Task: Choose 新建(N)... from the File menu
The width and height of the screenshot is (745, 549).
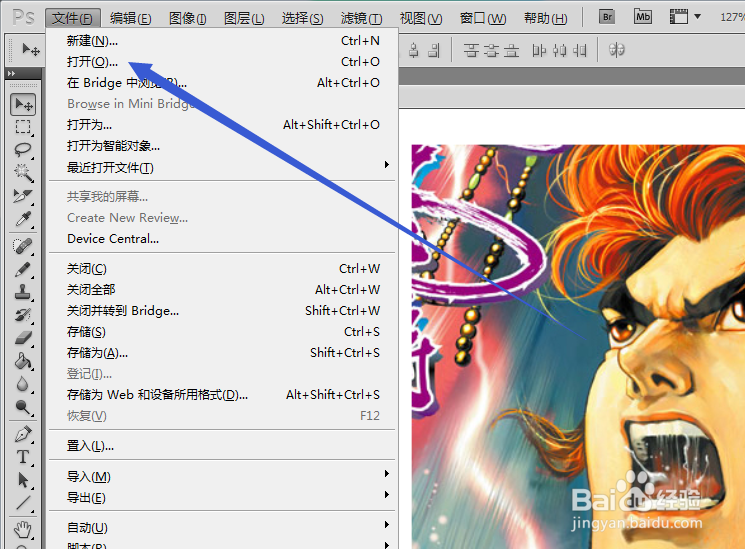Action: tap(222, 41)
